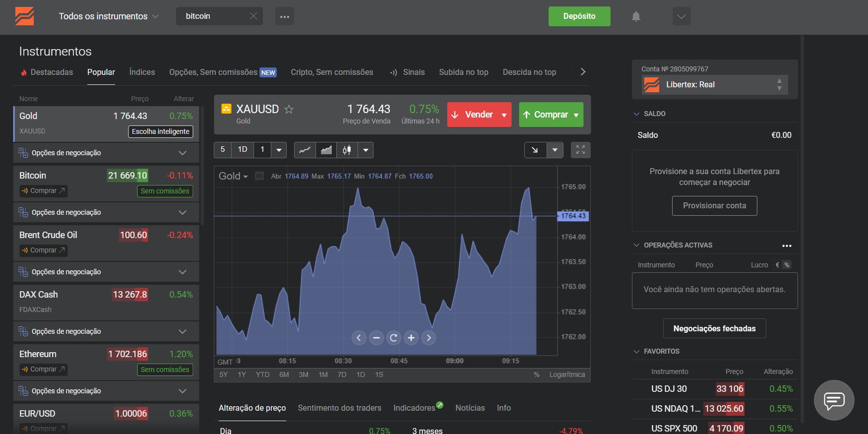Viewport: 868px width, 434px height.
Task: Open notifications bell
Action: [636, 16]
